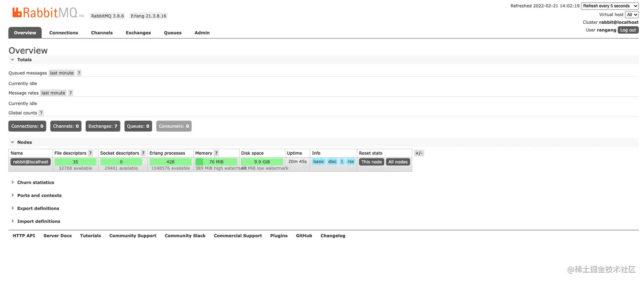Open the Commercial Support link
Viewport: 644px width, 282px height.
click(238, 236)
